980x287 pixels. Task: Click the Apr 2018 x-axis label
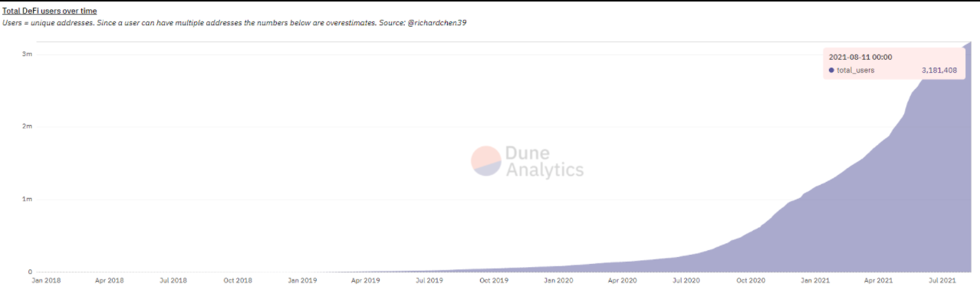pyautogui.click(x=109, y=281)
